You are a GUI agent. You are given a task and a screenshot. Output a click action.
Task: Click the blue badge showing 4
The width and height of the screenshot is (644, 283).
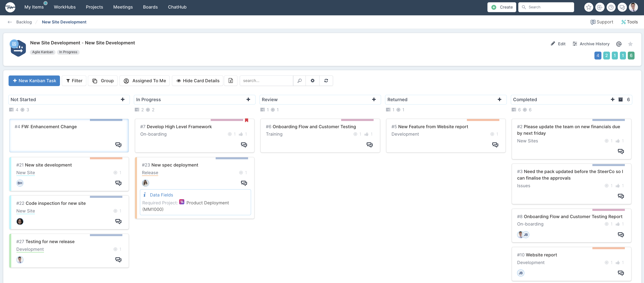(x=598, y=55)
